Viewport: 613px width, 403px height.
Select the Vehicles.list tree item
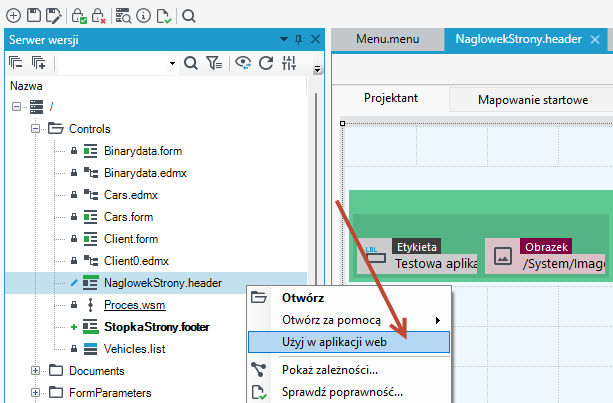click(134, 349)
